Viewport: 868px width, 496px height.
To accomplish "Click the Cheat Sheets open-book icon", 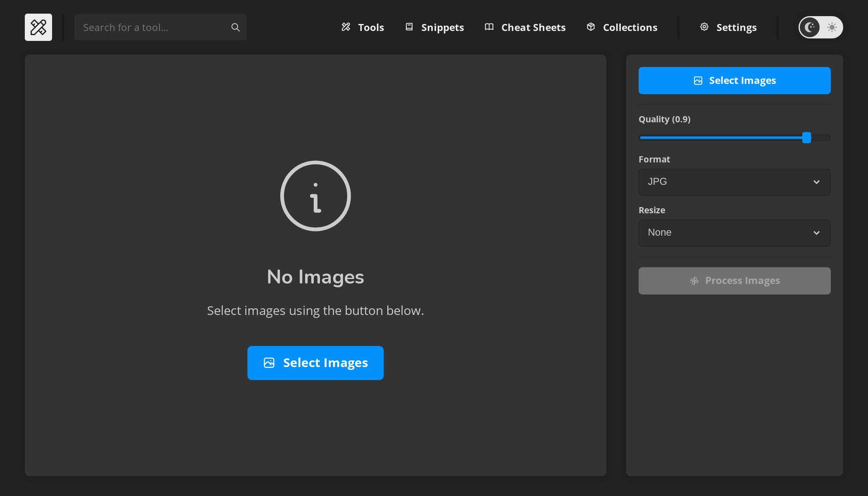I will [489, 27].
